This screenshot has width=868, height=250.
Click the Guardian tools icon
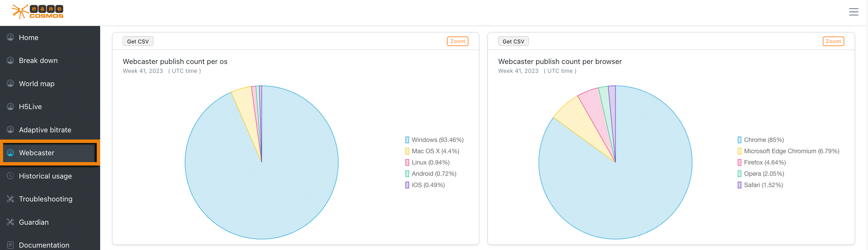[x=10, y=222]
